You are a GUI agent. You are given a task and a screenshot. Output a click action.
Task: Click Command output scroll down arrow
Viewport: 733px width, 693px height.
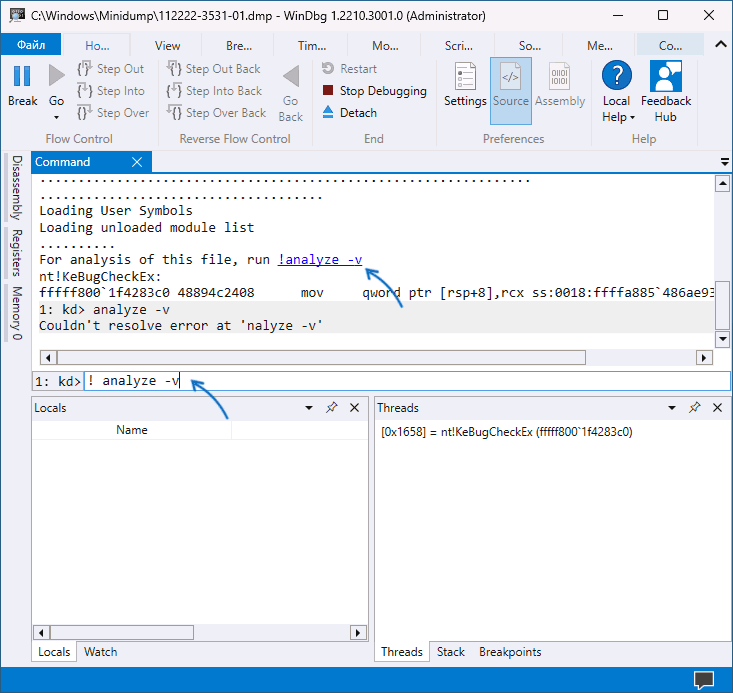coord(723,339)
